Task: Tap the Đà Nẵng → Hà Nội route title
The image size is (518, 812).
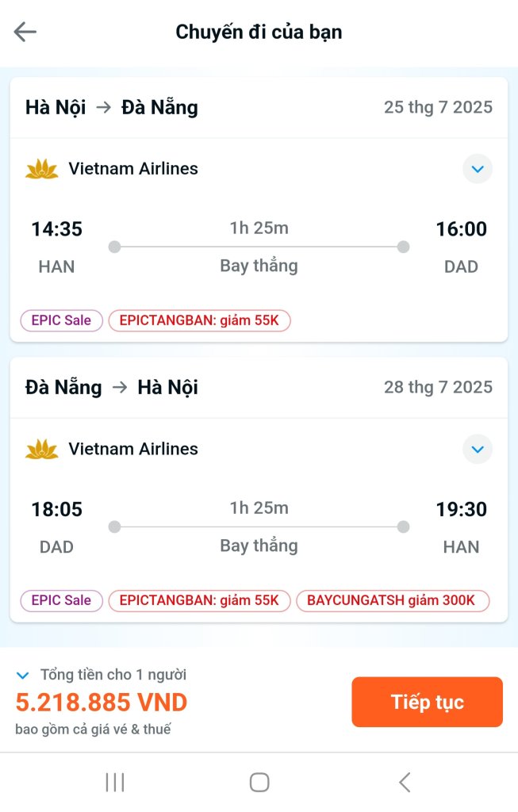Action: [x=112, y=387]
